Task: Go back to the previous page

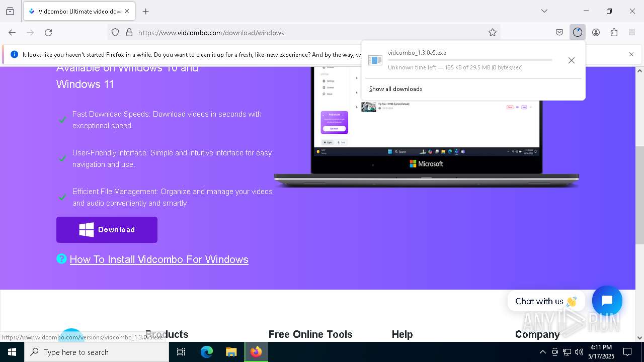Action: [12, 33]
